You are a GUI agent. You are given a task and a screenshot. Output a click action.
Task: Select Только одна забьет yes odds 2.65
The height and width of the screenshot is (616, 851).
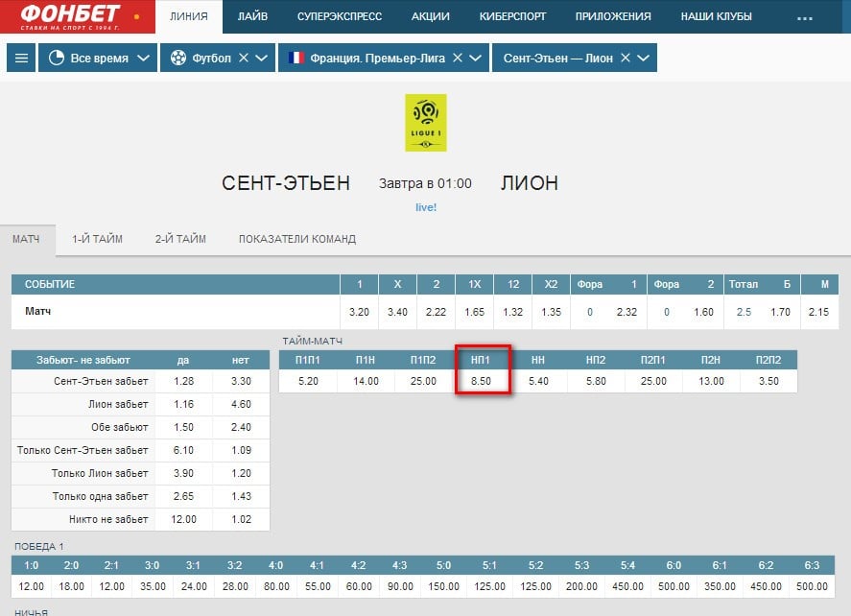click(183, 496)
